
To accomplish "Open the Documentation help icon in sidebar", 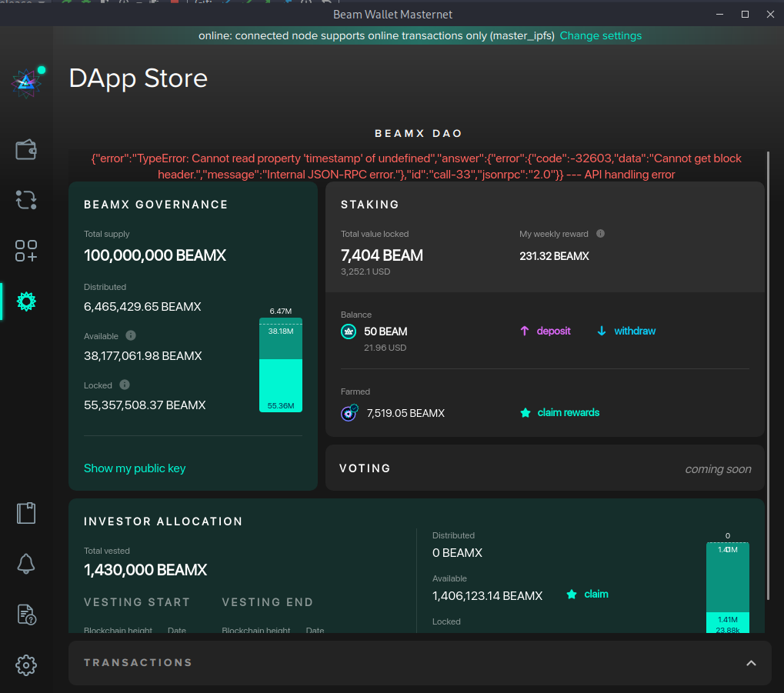I will 26,615.
